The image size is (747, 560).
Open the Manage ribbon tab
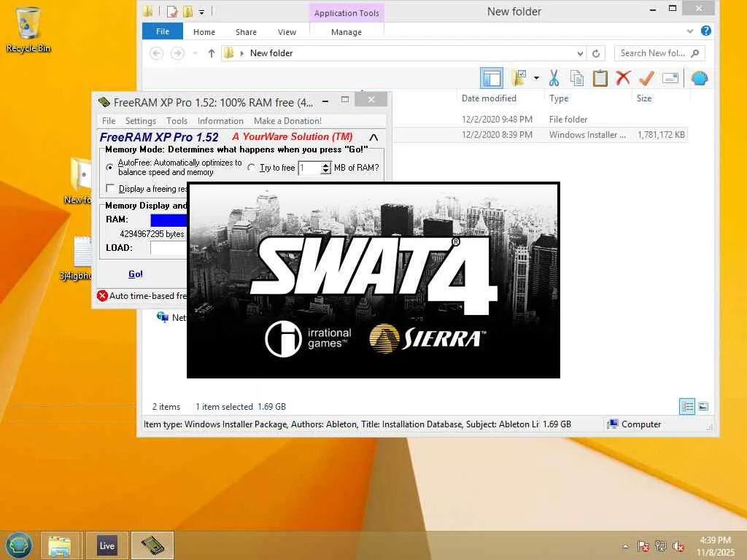point(347,32)
